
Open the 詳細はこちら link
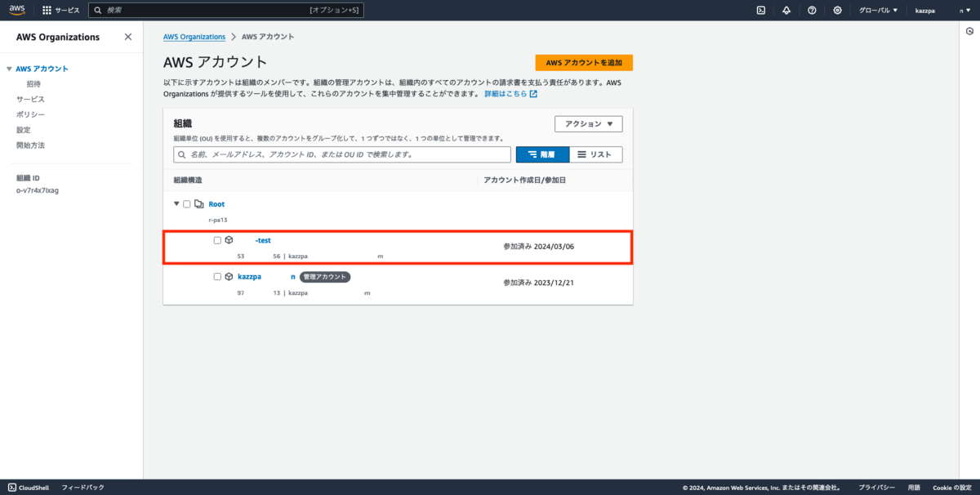point(506,94)
